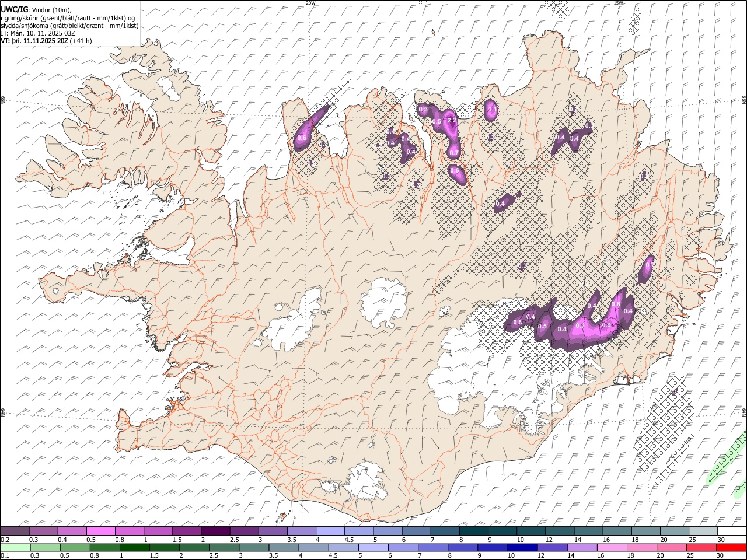Image resolution: width=747 pixels, height=560 pixels.
Task: Click the light pink 16 mm rain legend swatch
Action: pos(612,547)
